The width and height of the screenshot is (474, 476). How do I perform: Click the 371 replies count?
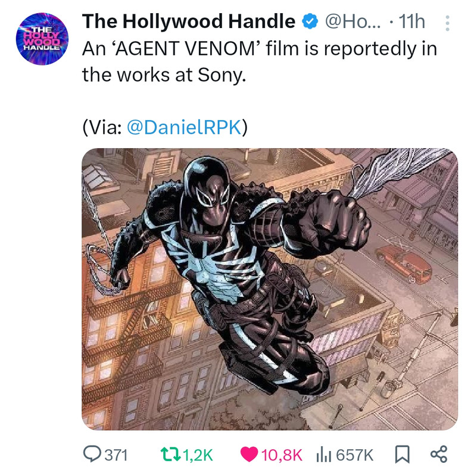116,455
